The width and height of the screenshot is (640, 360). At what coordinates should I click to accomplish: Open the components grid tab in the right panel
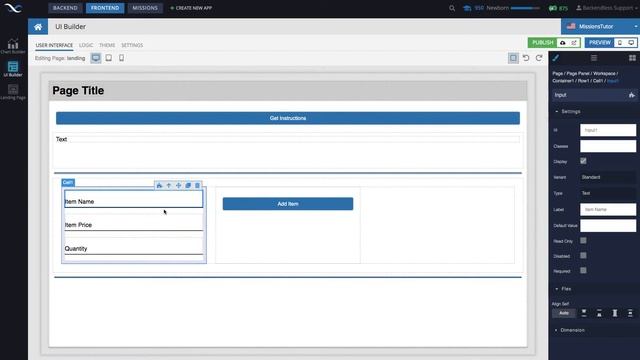632,58
